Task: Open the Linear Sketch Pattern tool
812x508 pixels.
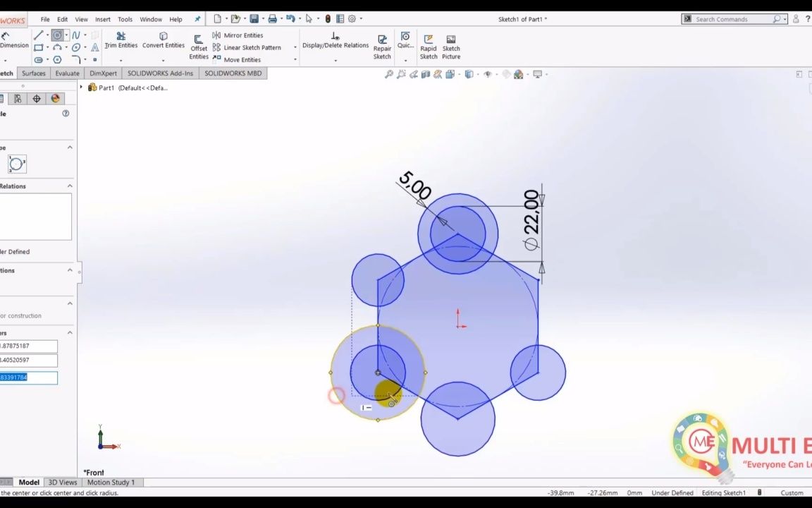Action: coord(251,47)
